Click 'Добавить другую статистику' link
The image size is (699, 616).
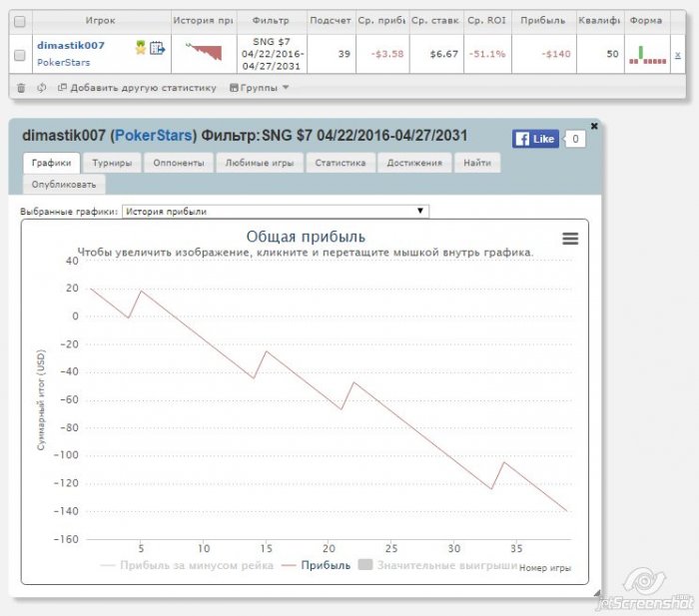(x=137, y=88)
